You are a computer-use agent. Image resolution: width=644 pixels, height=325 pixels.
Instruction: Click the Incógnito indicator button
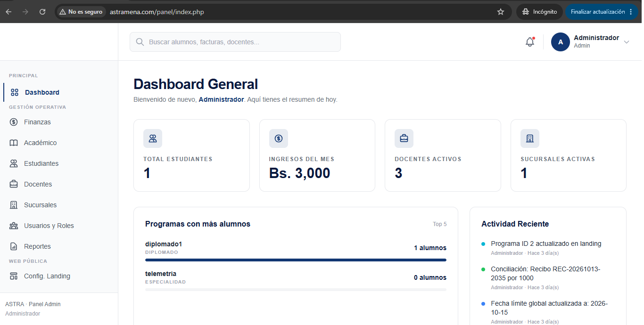pyautogui.click(x=540, y=12)
